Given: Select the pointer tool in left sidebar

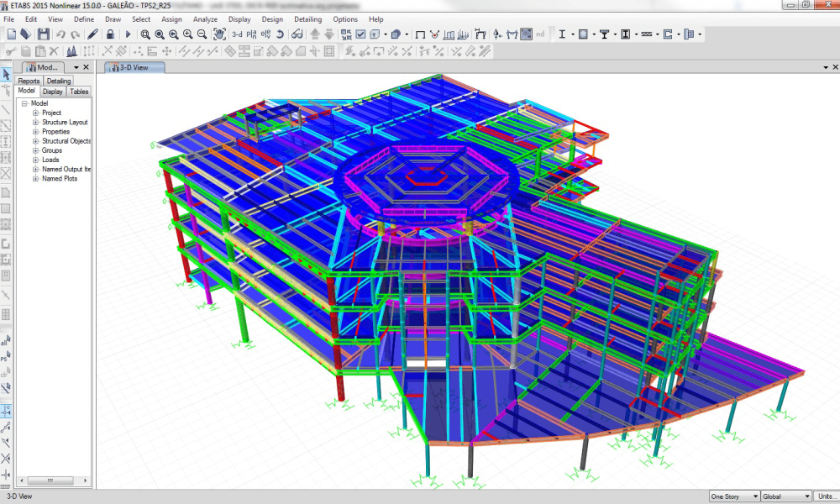Looking at the screenshot, I should tap(6, 75).
